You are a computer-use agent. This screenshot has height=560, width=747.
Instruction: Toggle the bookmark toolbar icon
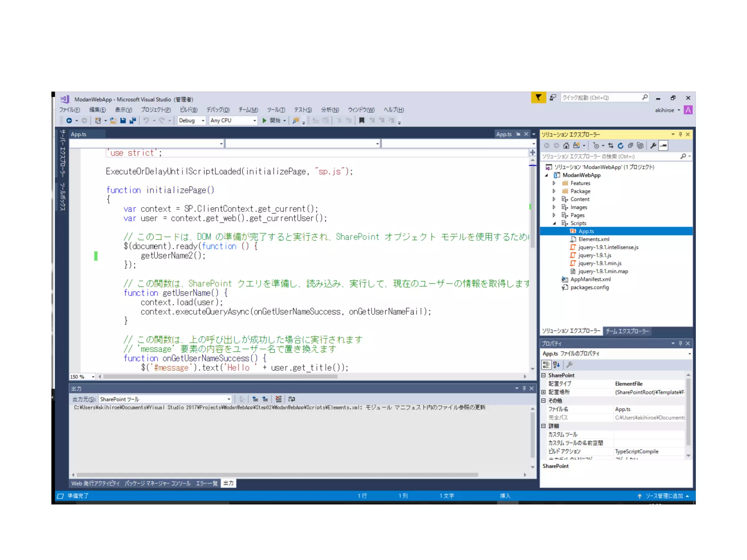point(361,121)
